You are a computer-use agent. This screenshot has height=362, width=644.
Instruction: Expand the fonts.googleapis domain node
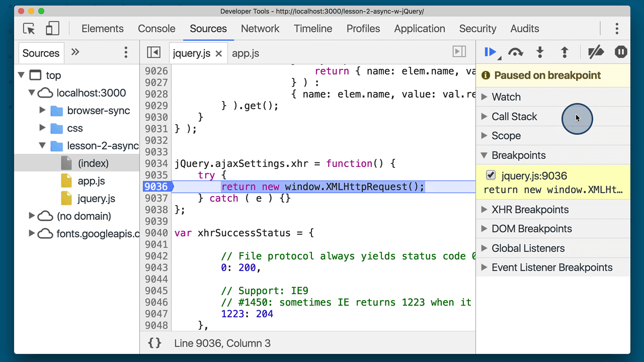(x=31, y=233)
